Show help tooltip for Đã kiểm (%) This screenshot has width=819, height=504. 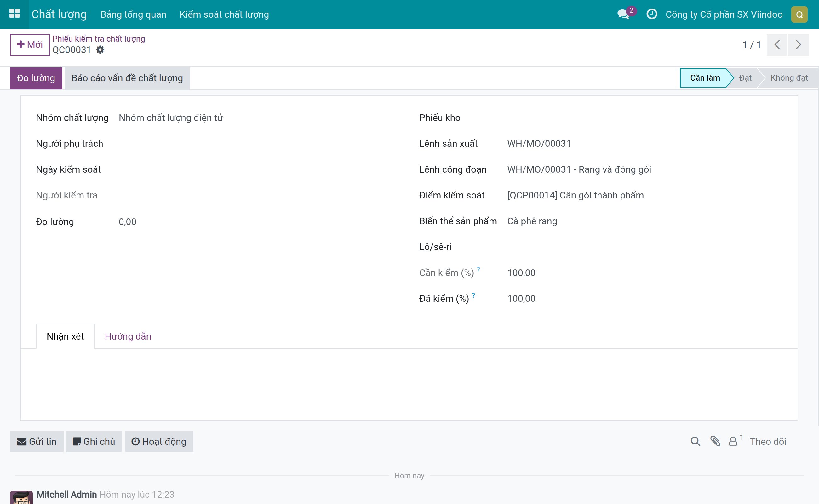tap(473, 295)
